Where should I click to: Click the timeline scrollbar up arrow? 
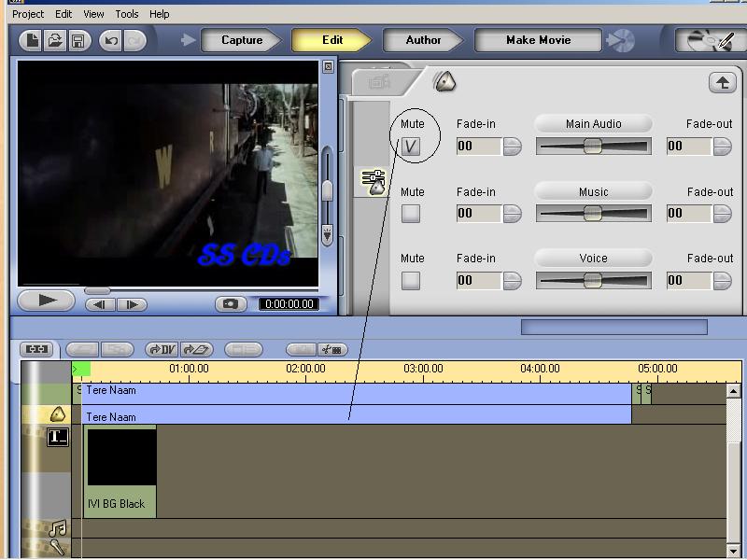(734, 392)
